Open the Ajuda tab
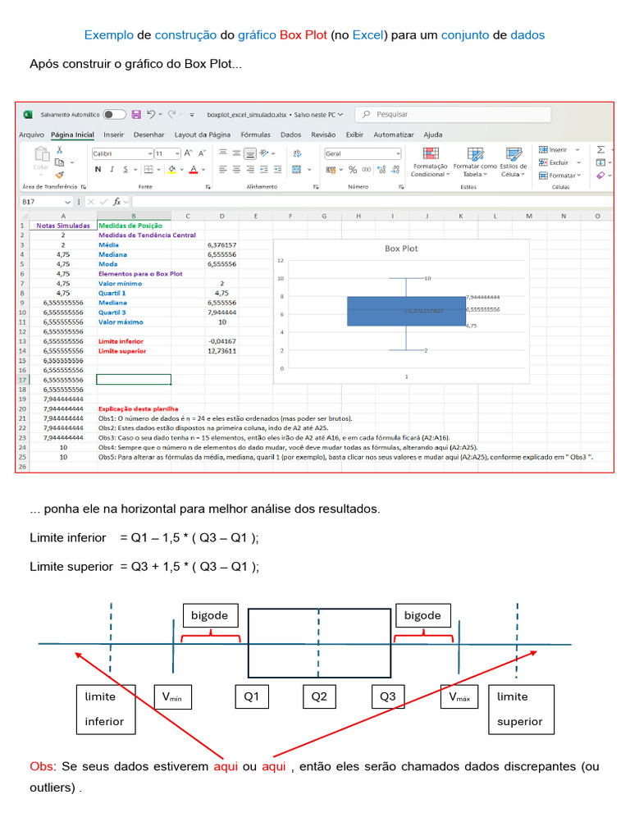The image size is (630, 840). click(x=433, y=135)
